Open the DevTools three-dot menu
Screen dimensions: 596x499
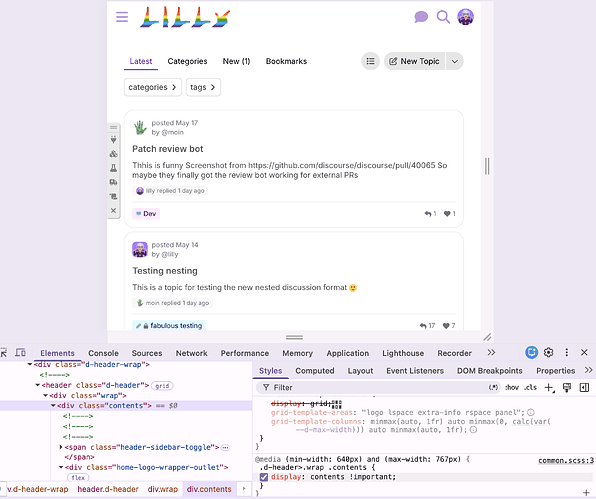(566, 353)
